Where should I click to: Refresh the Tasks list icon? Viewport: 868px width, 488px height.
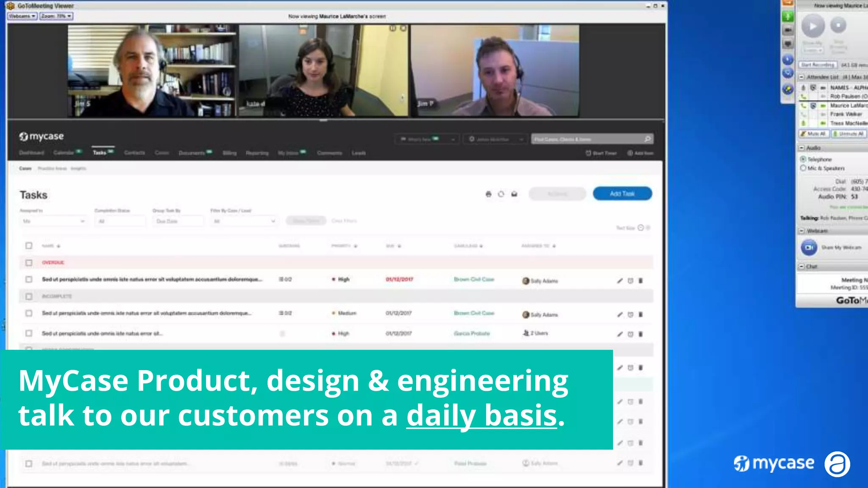[501, 194]
